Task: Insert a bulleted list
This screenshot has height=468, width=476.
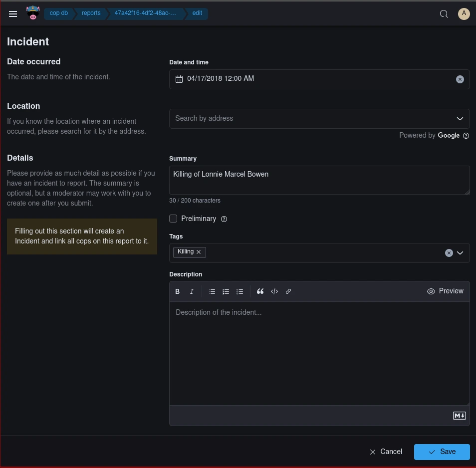Action: point(212,291)
